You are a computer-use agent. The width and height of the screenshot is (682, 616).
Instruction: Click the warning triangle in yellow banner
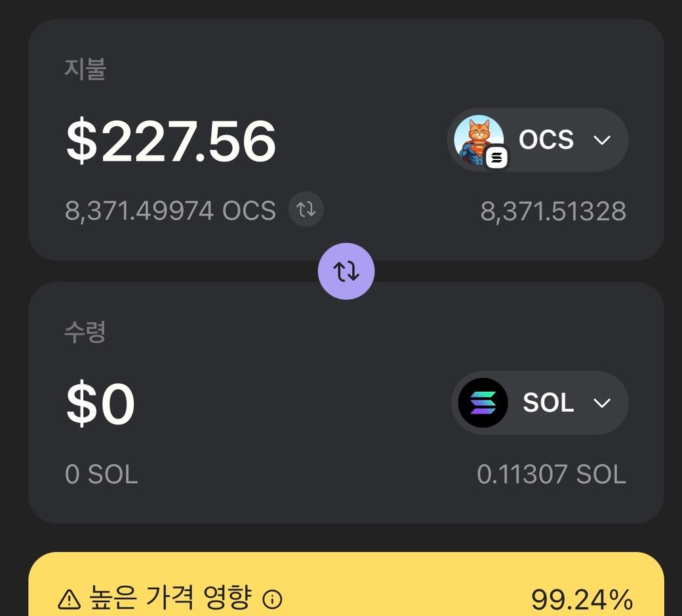(69, 598)
